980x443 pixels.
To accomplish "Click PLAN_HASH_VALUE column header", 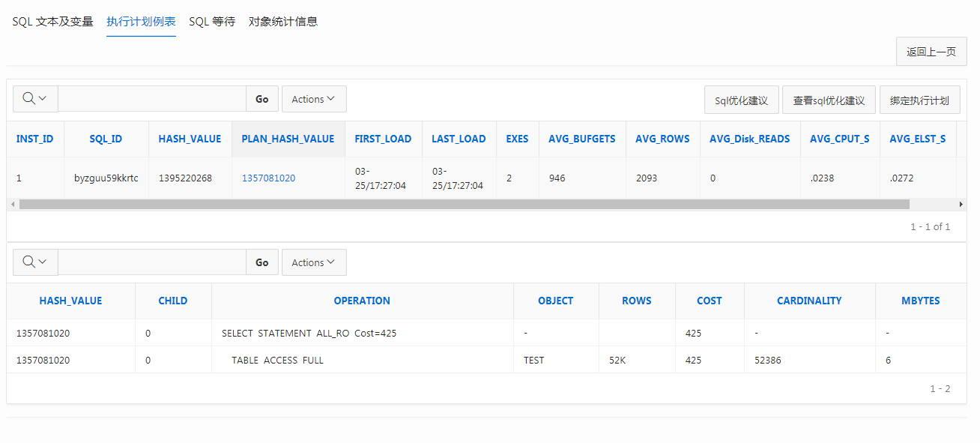I will (288, 139).
